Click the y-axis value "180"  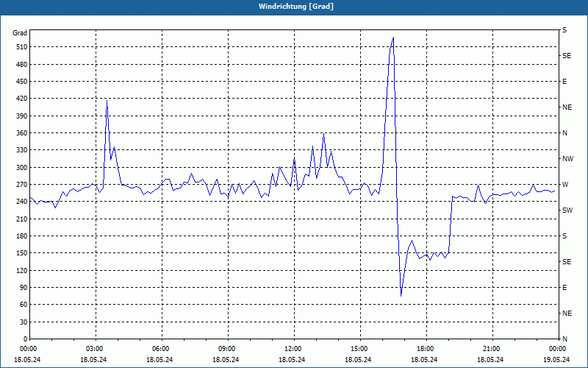21,236
